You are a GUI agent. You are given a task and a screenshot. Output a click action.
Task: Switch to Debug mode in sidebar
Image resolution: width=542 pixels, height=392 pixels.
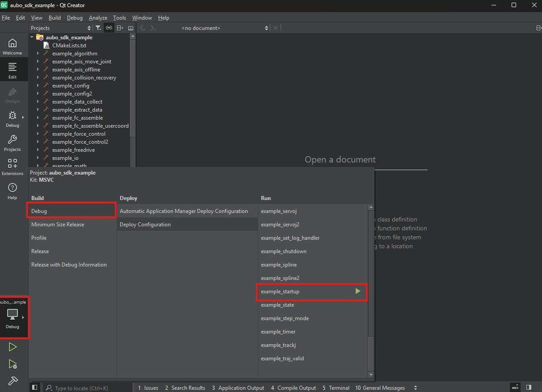point(13,119)
